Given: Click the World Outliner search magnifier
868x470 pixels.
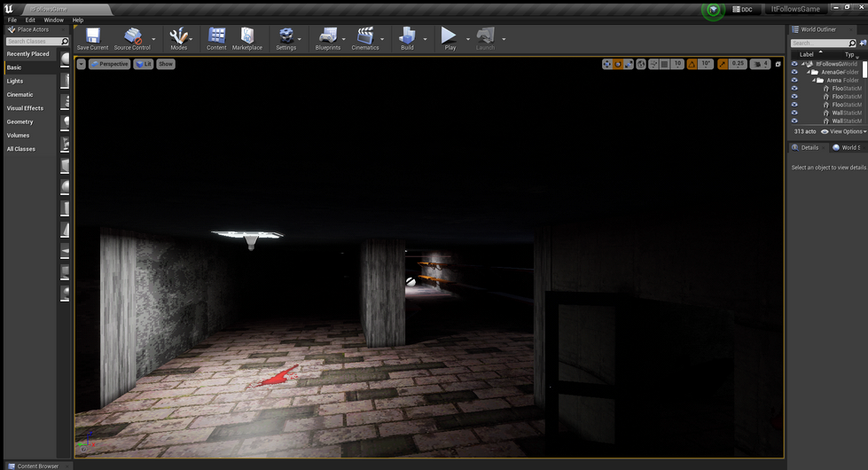Looking at the screenshot, I should click(x=852, y=43).
